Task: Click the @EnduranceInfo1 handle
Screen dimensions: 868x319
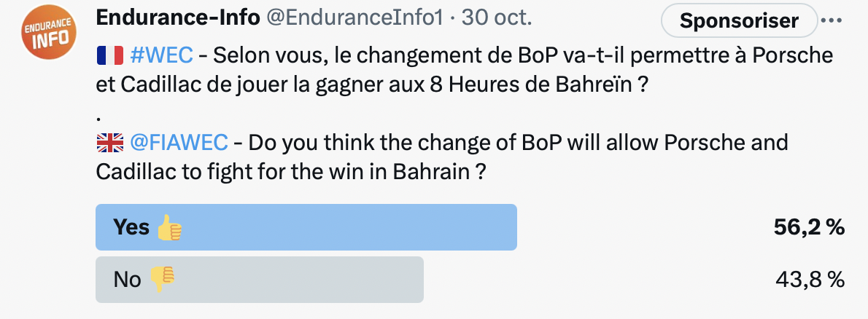Action: [x=354, y=18]
